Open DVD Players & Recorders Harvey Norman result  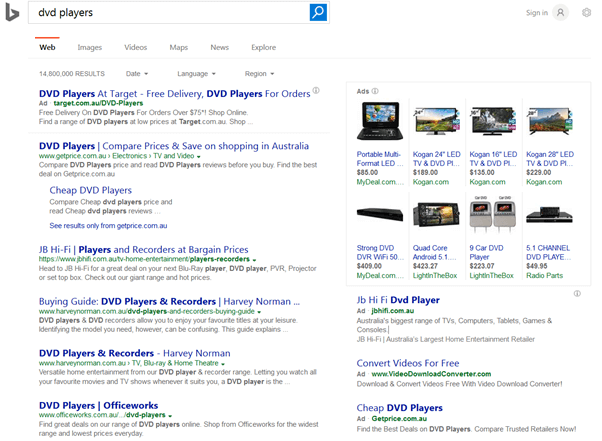[134, 353]
